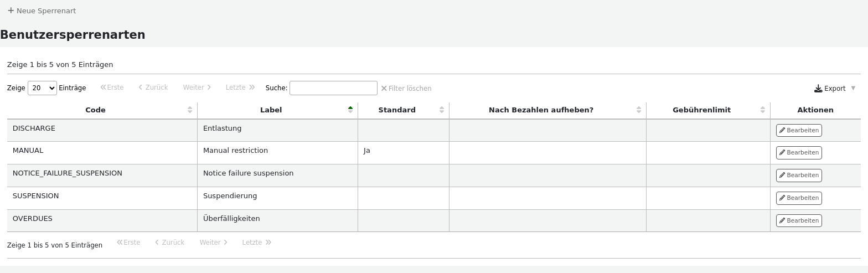Expand the Export dropdown arrow
Screen dimensions: 868x273
pos(853,88)
